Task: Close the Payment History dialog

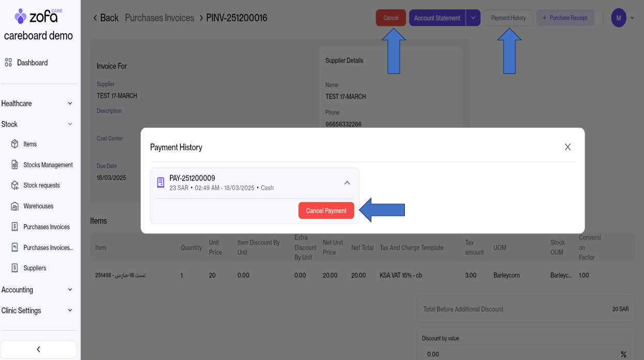Action: pyautogui.click(x=568, y=147)
